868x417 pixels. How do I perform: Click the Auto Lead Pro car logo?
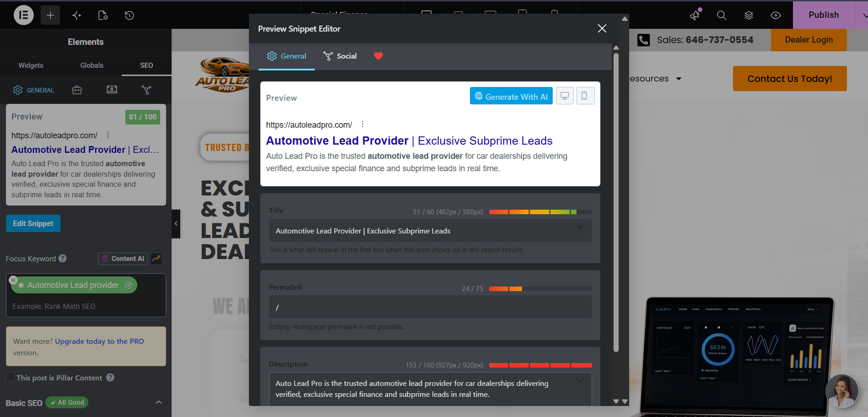222,74
